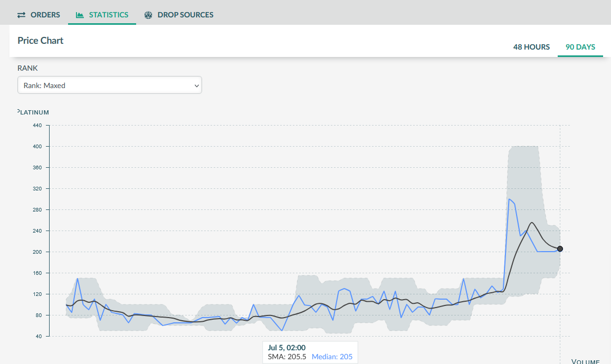Open the Drop Sources tab
Screen dimensions: 611x364
tap(179, 15)
